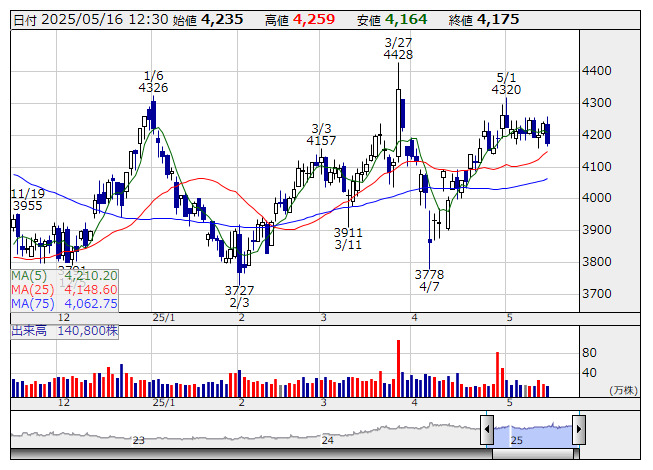
Task: Click the tallest red volume bar in late March
Action: click(399, 368)
